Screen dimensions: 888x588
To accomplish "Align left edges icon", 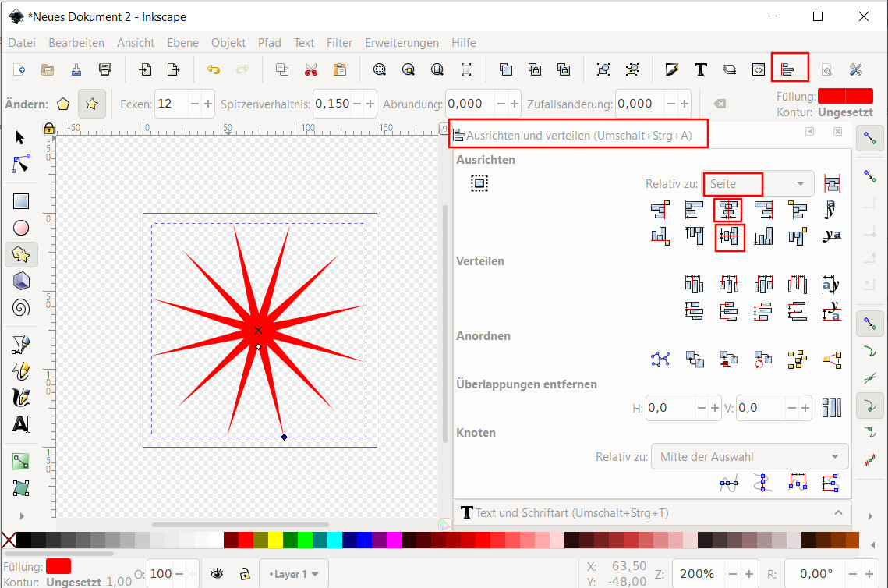I will [695, 210].
